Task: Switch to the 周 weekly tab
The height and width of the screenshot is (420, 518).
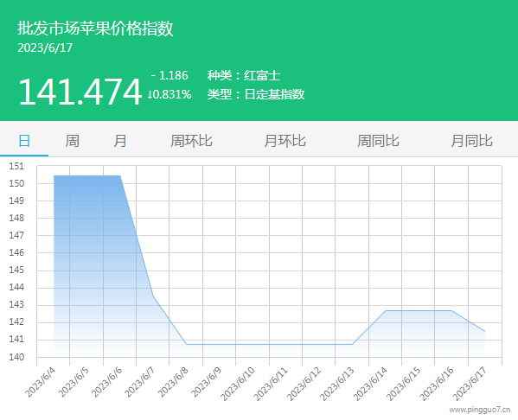Action: click(72, 141)
